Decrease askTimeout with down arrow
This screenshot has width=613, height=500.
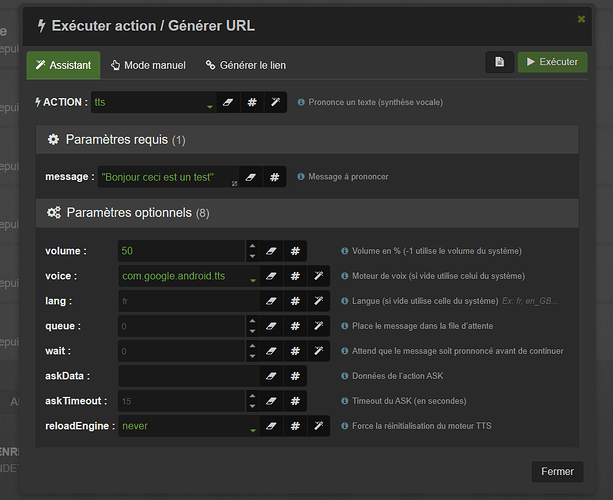pos(253,406)
